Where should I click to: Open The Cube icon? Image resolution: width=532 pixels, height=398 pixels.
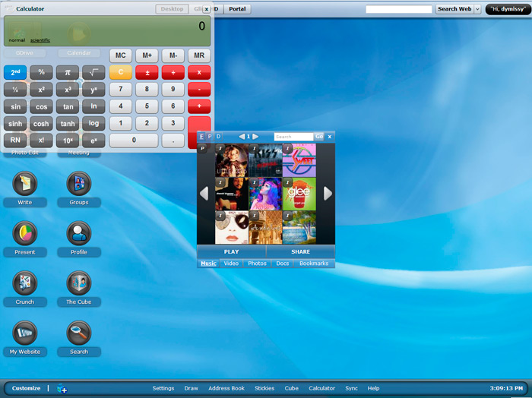79,283
